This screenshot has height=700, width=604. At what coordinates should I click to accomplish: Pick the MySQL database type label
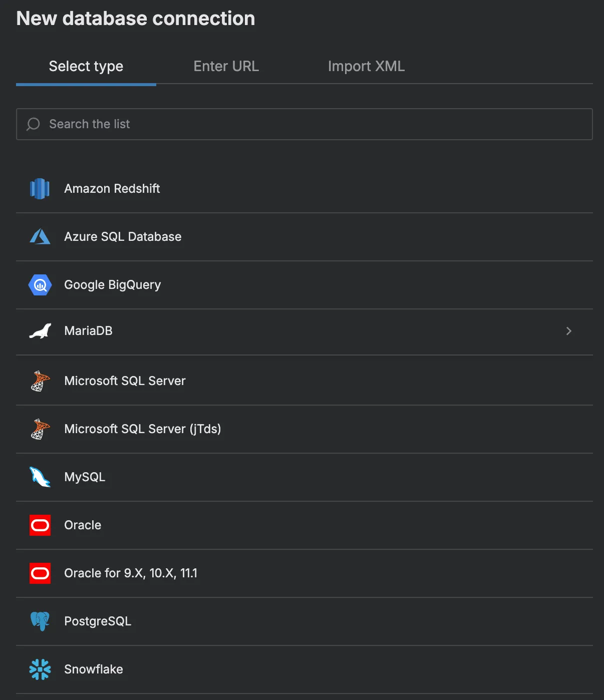coord(85,477)
